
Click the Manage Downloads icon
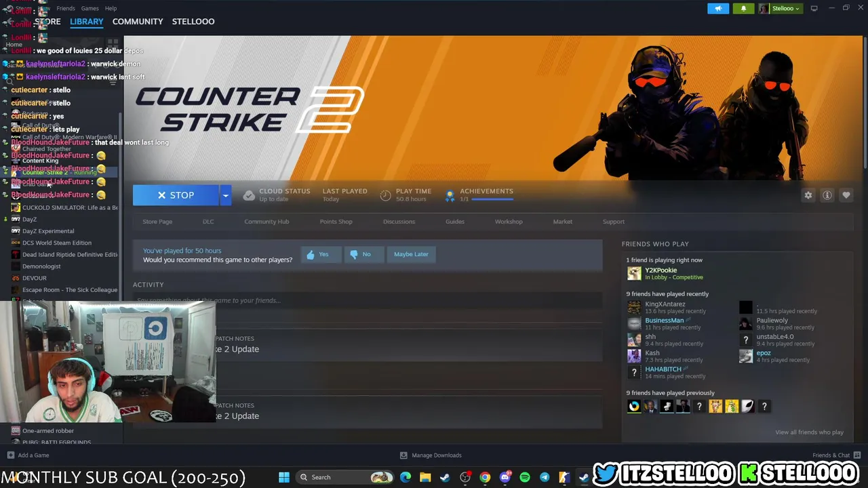[403, 455]
